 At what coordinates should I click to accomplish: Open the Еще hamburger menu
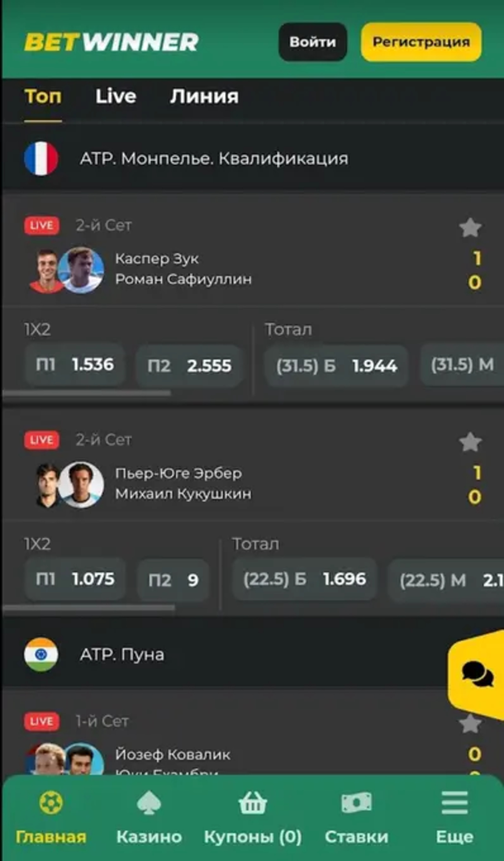[x=454, y=803]
